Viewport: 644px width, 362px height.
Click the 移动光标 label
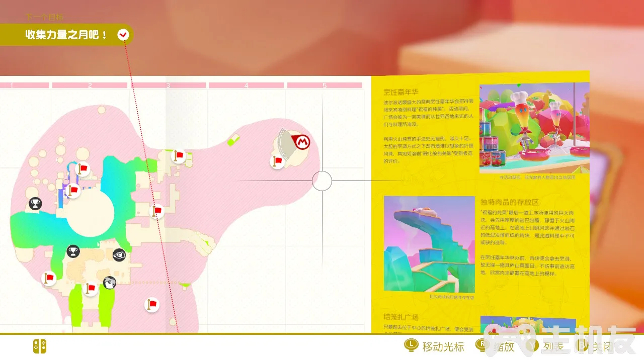[x=443, y=346]
